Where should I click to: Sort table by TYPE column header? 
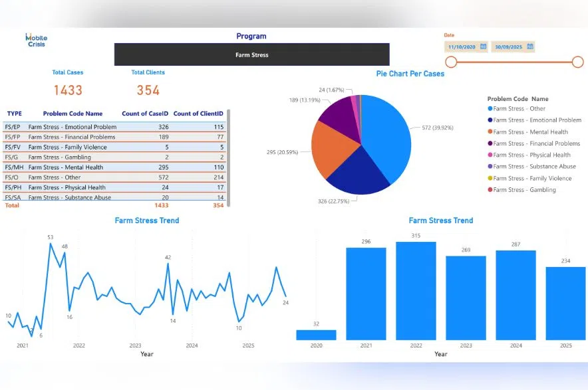click(x=14, y=114)
